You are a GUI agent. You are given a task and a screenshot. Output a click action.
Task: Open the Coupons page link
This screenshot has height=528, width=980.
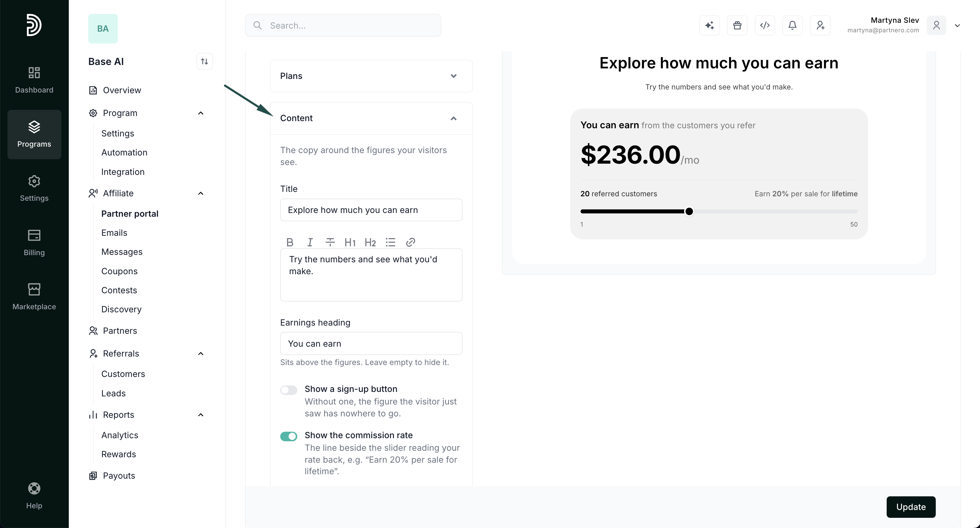pos(119,271)
